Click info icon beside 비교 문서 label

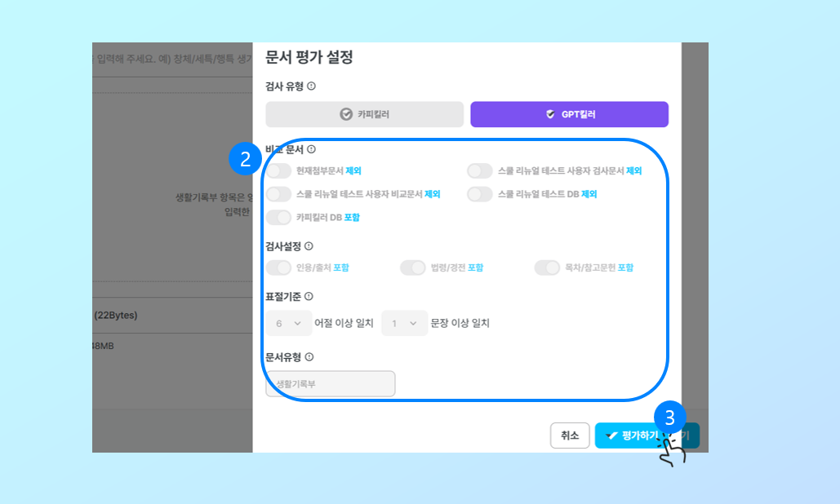pos(311,149)
